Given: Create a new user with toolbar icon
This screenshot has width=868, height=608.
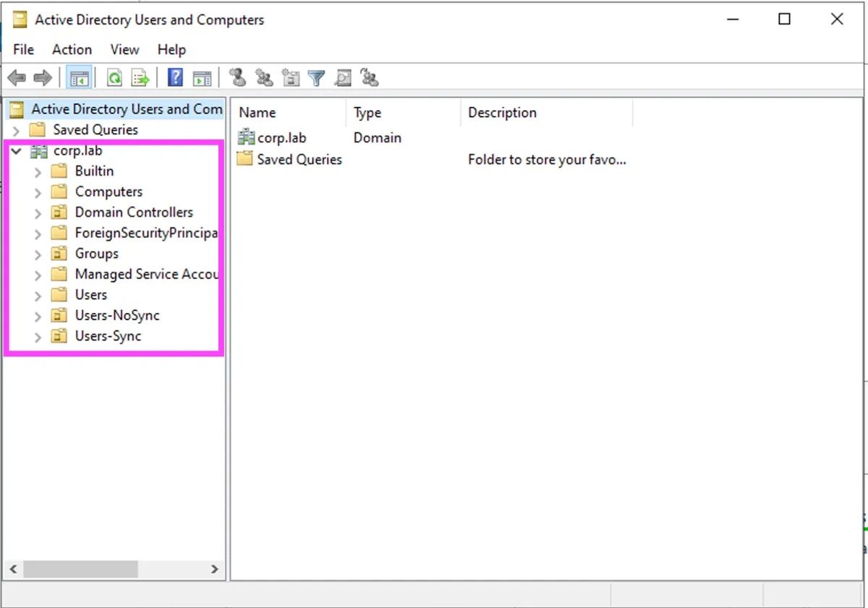Looking at the screenshot, I should pyautogui.click(x=237, y=78).
